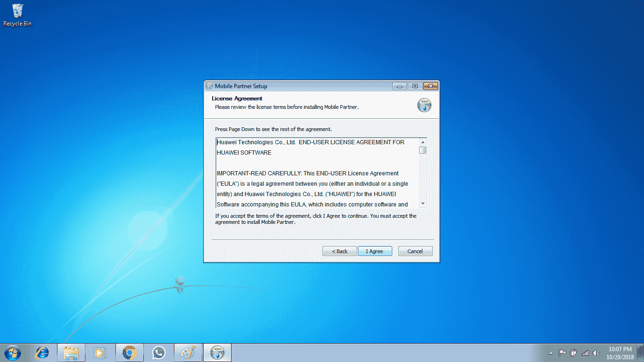Viewport: 644px width, 362px height.
Task: Cancel the Mobile Partner setup
Action: (x=415, y=251)
